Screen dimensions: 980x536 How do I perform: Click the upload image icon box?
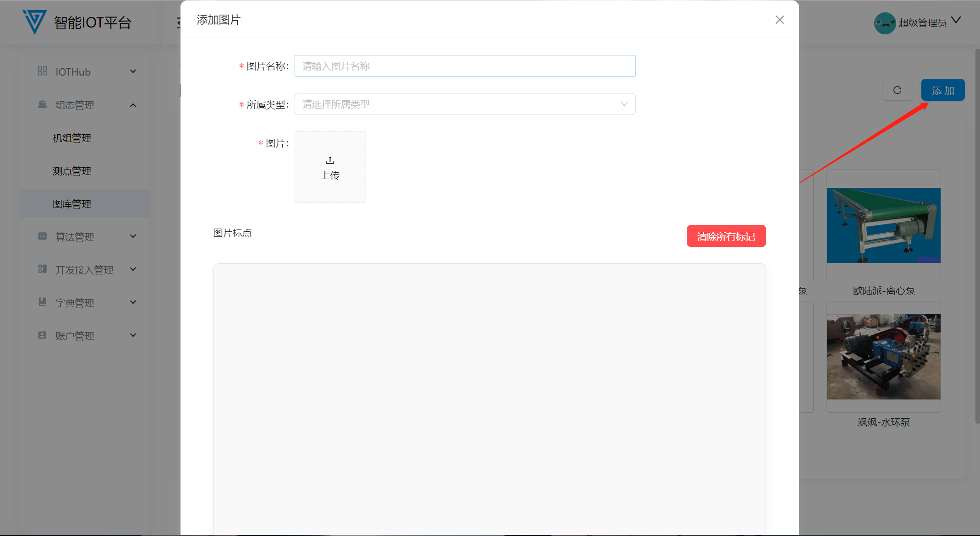click(x=330, y=167)
